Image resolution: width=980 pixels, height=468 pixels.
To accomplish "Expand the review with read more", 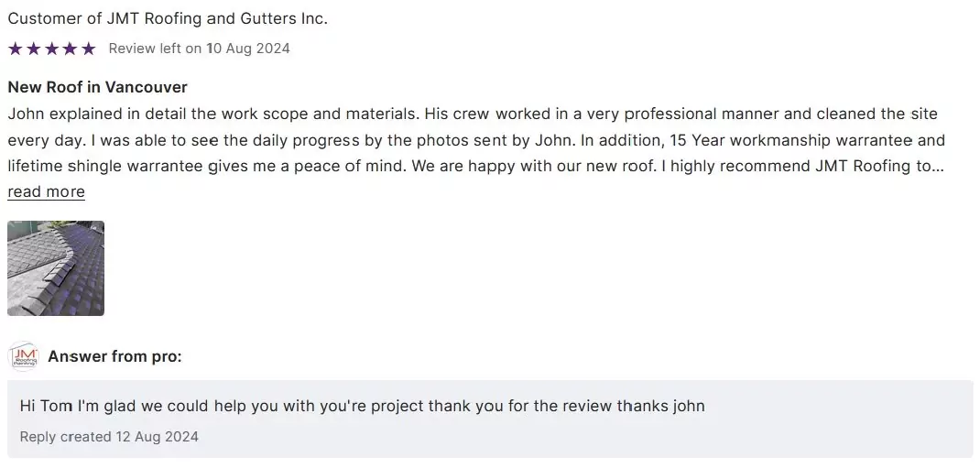I will pyautogui.click(x=46, y=192).
